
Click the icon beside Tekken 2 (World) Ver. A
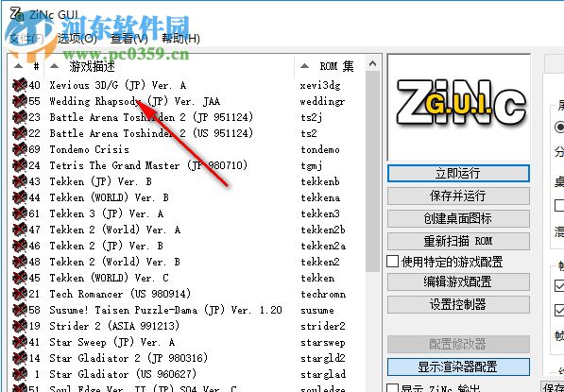click(20, 230)
